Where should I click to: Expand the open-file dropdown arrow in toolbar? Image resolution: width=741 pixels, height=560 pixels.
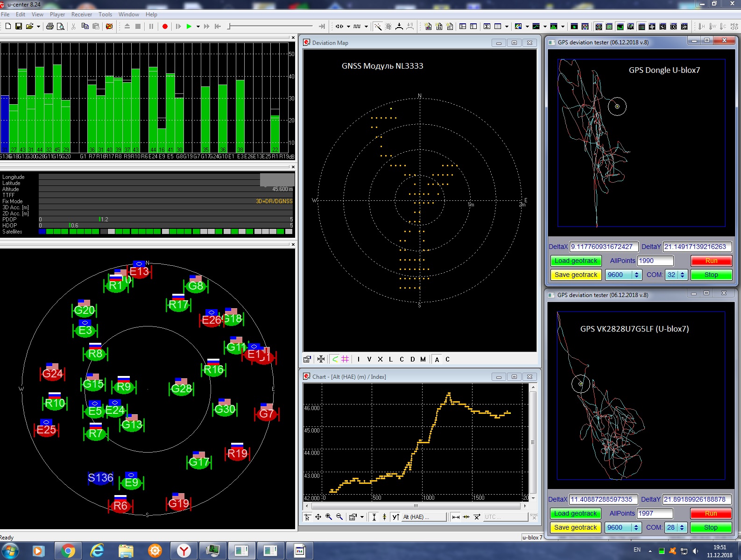38,27
